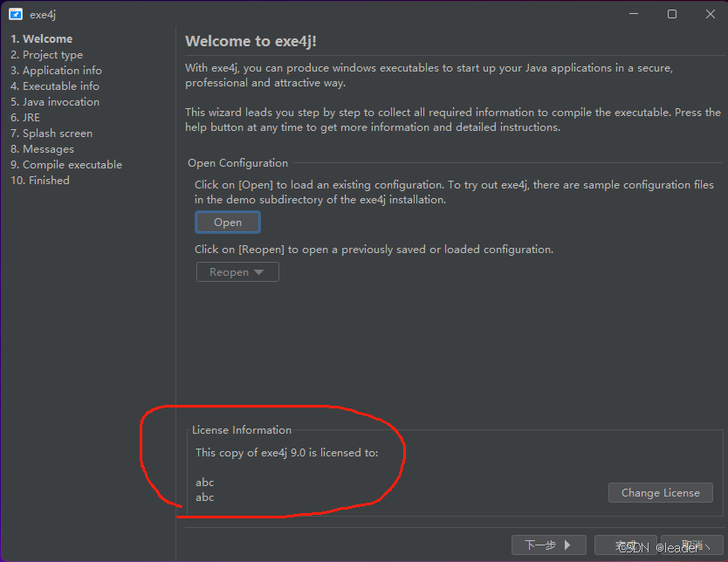Go to the 6. JRE step
Image resolution: width=728 pixels, height=562 pixels.
25,118
